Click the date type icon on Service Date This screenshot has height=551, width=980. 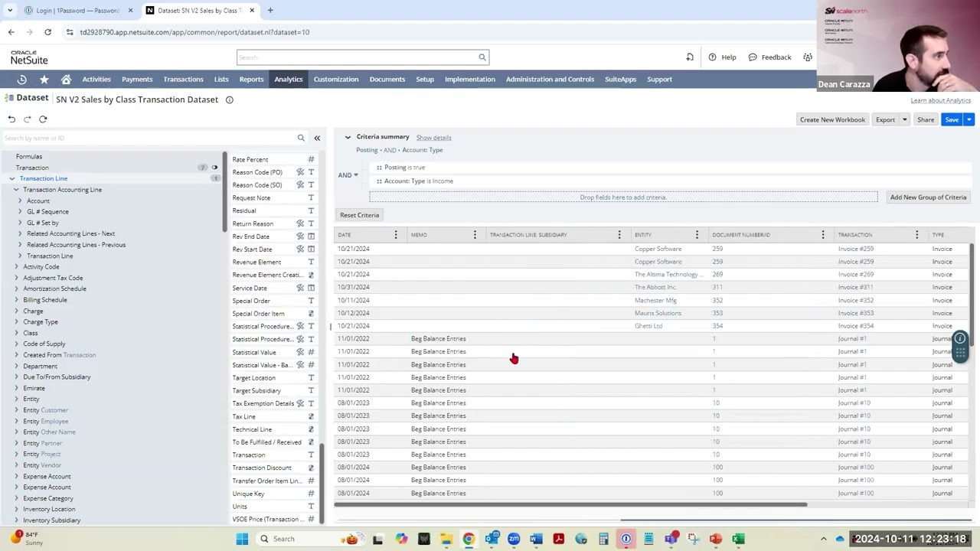tap(311, 288)
